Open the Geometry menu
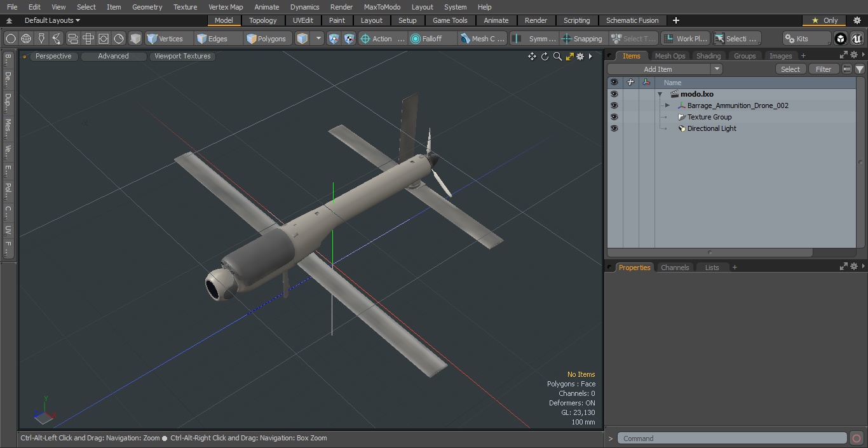Image resolution: width=868 pixels, height=448 pixels. 147,7
